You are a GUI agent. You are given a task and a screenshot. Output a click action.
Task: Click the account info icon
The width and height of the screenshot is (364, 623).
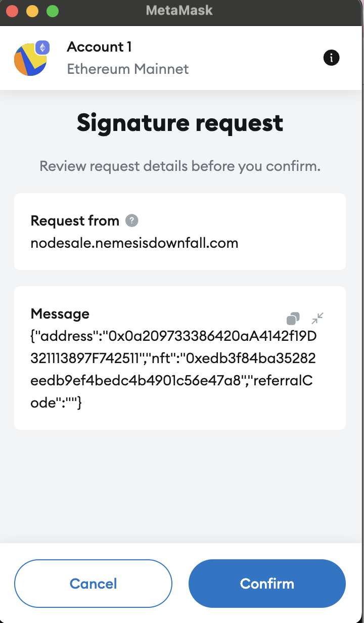[331, 58]
